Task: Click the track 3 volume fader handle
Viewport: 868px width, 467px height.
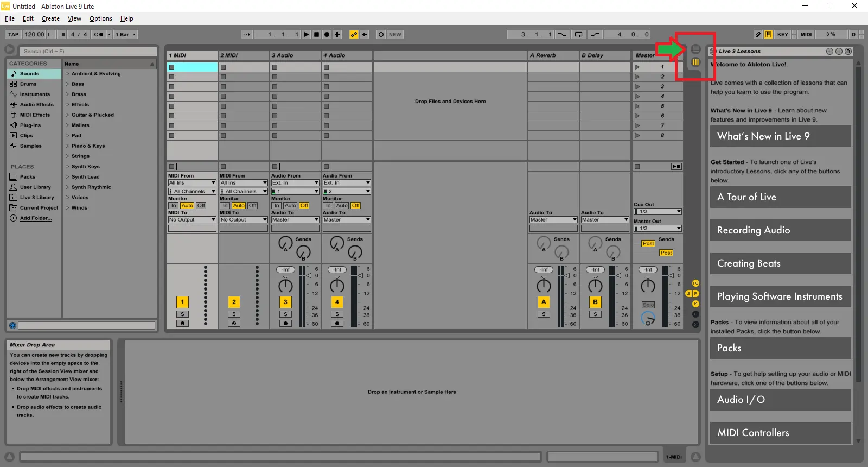Action: (x=309, y=276)
